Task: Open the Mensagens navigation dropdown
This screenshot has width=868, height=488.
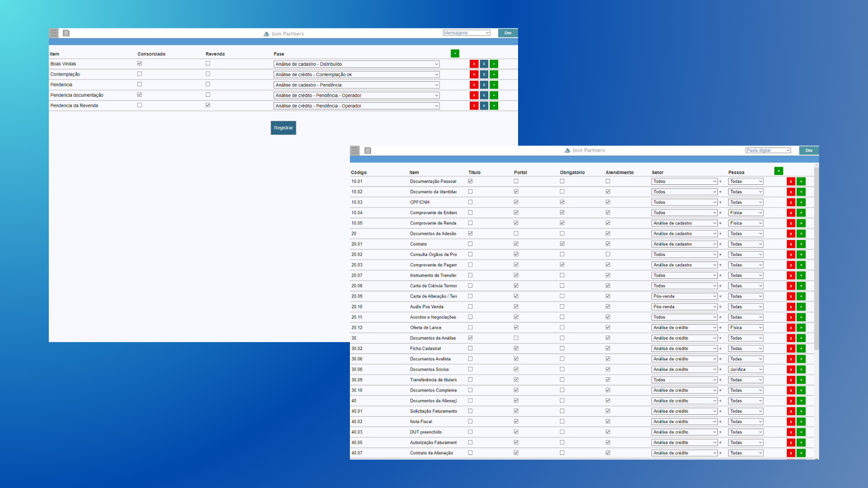Action: point(466,33)
